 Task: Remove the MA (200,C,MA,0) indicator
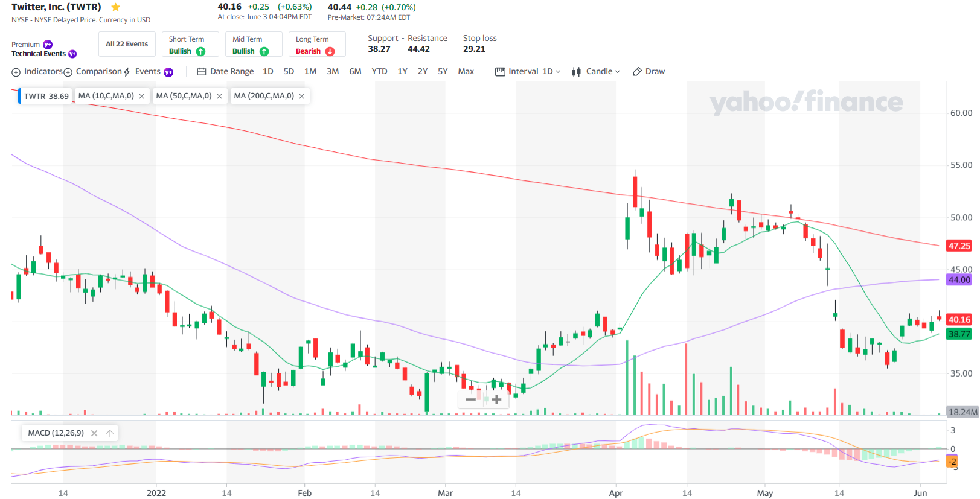coord(301,96)
